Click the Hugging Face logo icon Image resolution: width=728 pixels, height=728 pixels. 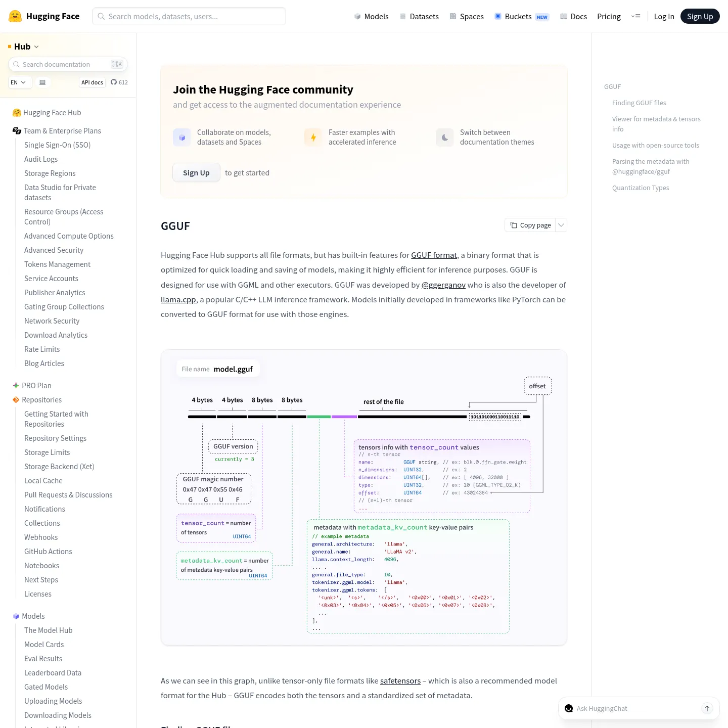click(x=16, y=16)
